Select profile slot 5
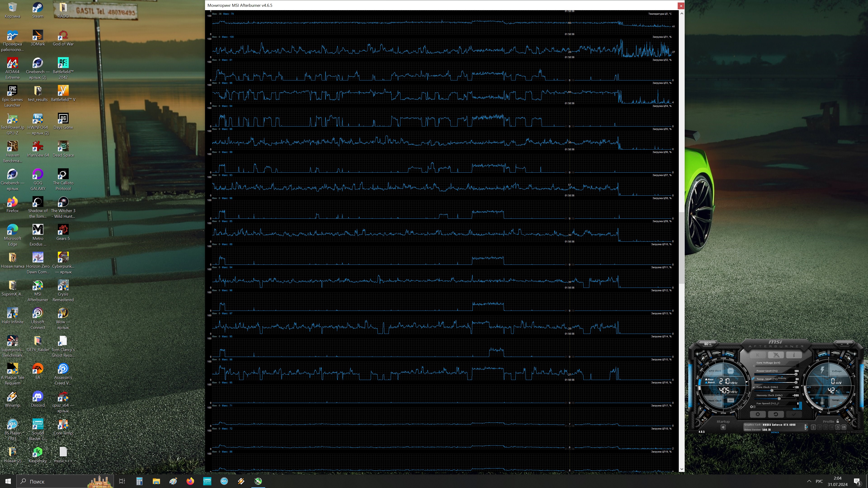 click(x=838, y=427)
